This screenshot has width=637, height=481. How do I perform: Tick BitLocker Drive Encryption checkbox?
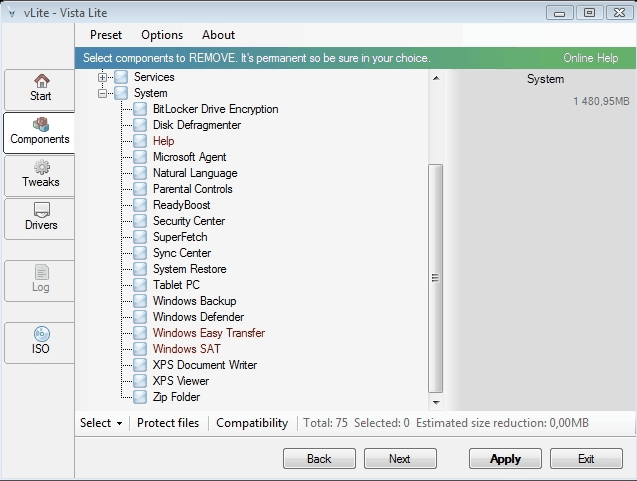click(x=140, y=109)
